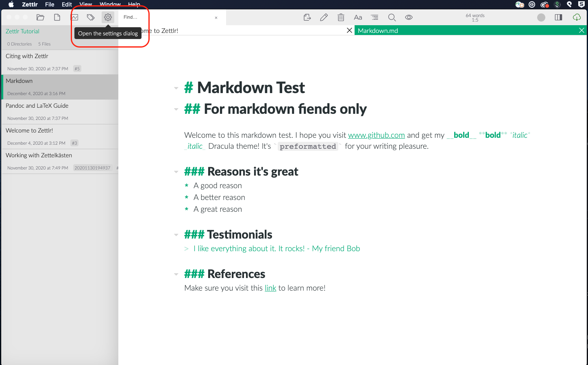The image size is (588, 365).
Task: Create a new file via document icon
Action: [x=57, y=17]
